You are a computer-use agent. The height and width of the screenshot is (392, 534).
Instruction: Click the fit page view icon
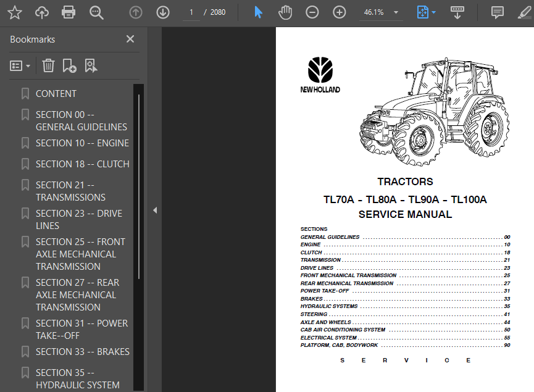[423, 12]
